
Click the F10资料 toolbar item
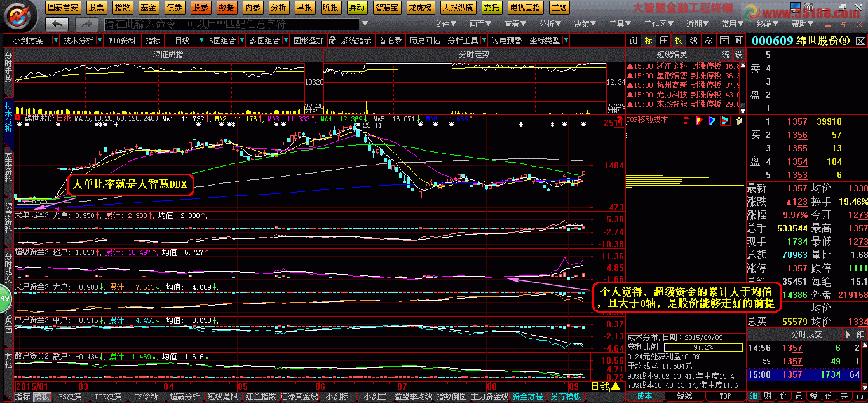[x=122, y=40]
